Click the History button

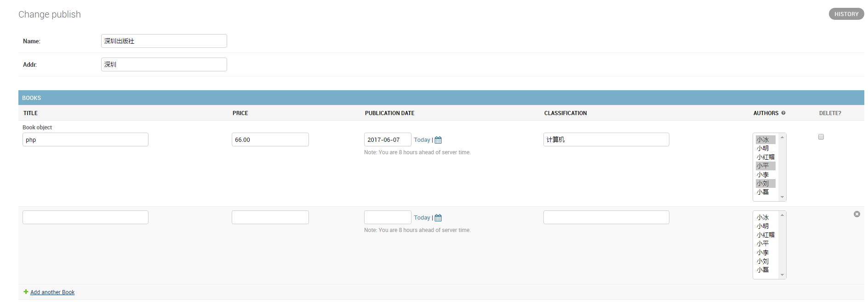pos(846,14)
